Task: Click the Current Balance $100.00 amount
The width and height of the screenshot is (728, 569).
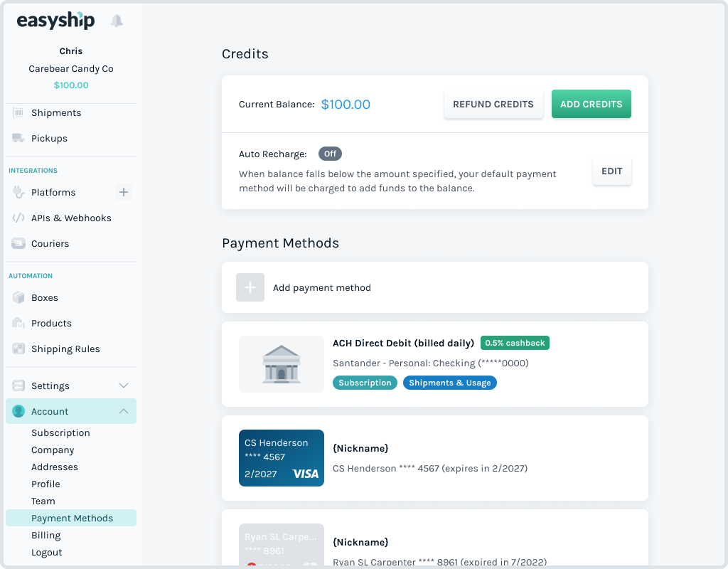Action: (346, 105)
